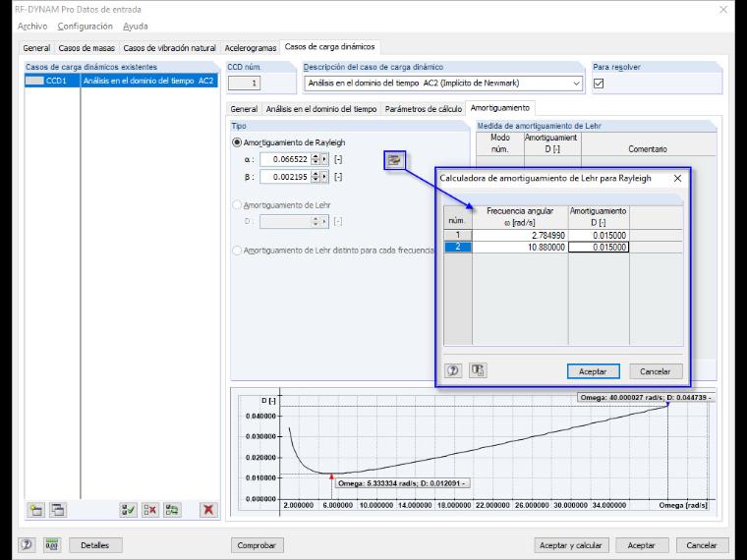747x560 pixels.
Task: Open Parámetros de cálculo sub-tab
Action: [x=424, y=109]
